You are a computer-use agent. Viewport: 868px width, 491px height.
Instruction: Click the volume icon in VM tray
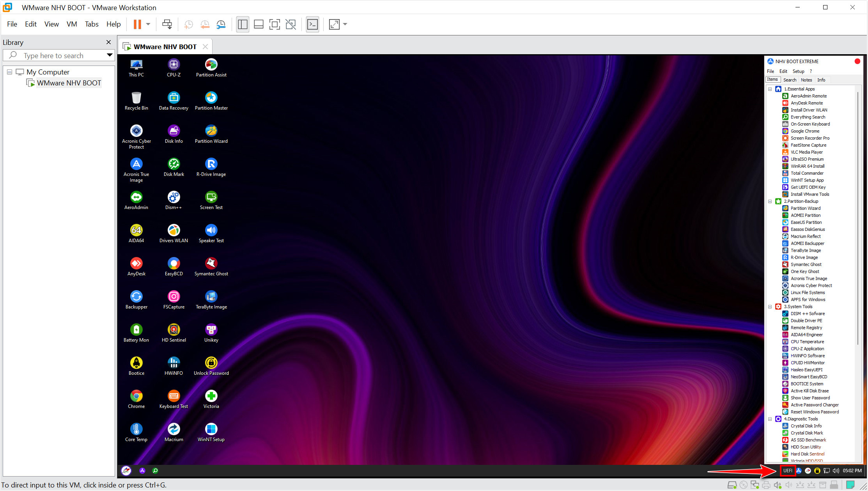point(835,471)
